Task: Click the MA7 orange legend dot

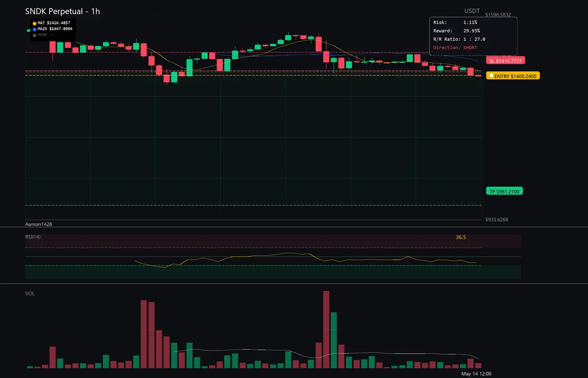Action: click(34, 24)
